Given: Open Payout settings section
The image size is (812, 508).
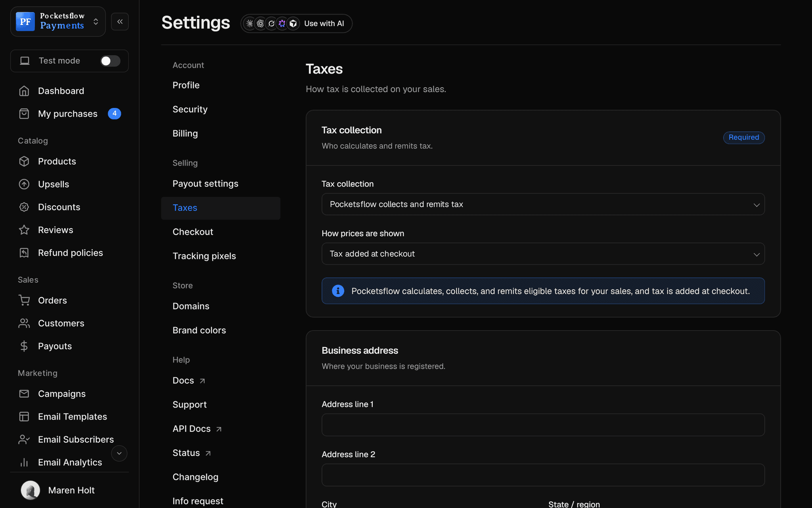Looking at the screenshot, I should [x=220, y=184].
